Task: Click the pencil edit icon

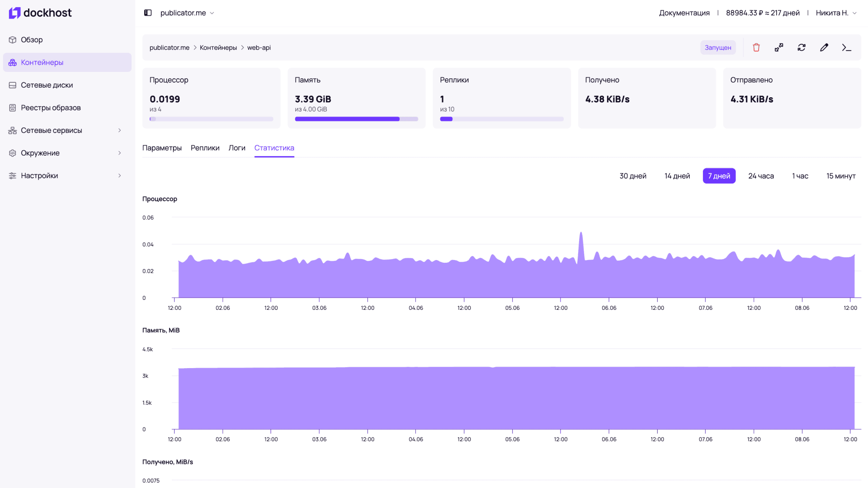Action: tap(824, 47)
